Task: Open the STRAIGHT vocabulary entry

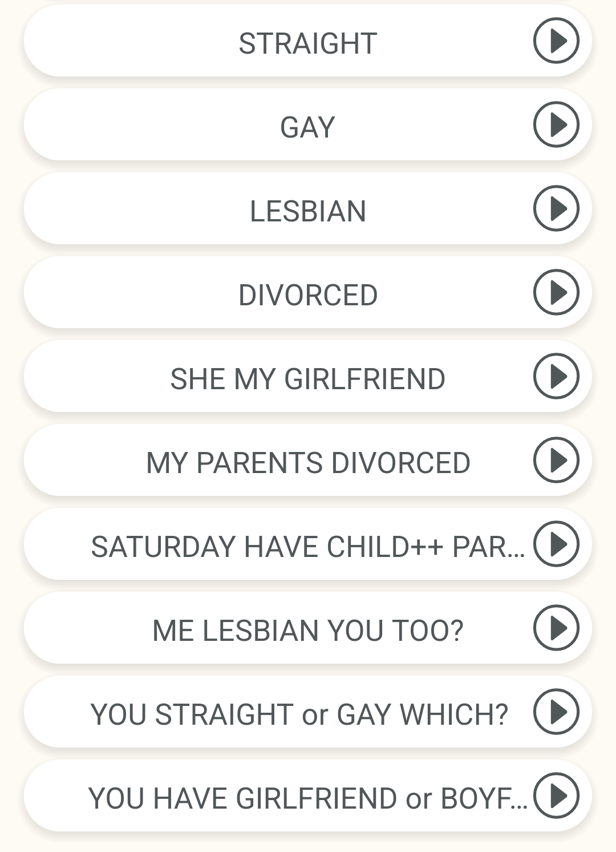Action: tap(307, 43)
